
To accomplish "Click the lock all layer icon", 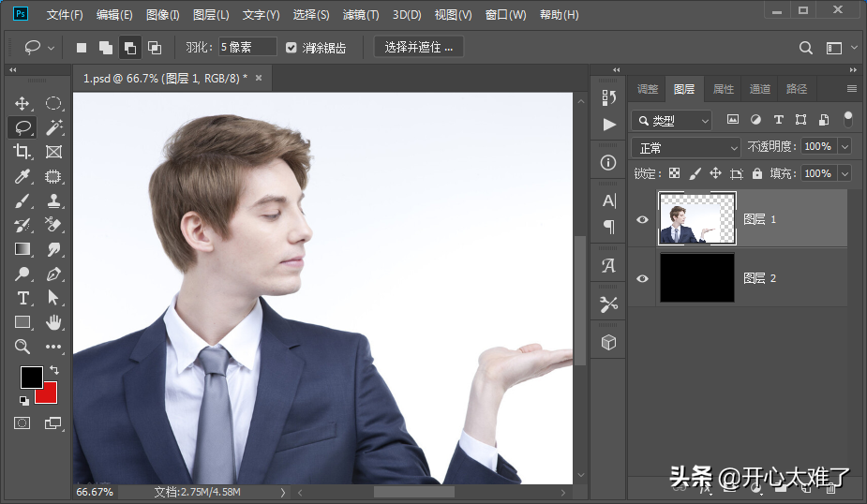I will point(757,173).
